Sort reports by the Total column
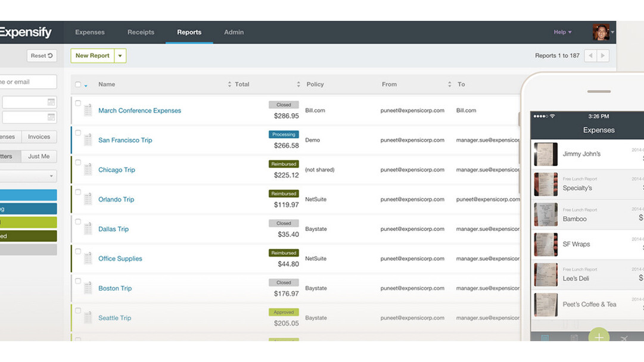The image size is (644, 362). point(242,85)
